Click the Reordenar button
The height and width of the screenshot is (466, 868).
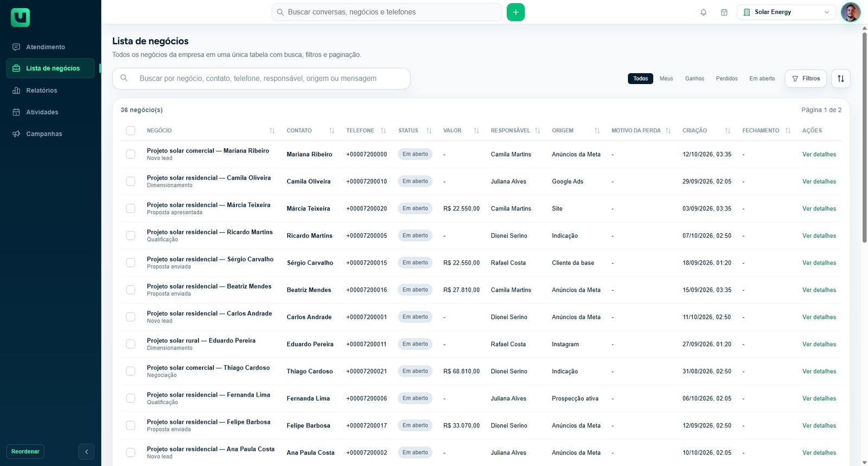click(25, 451)
